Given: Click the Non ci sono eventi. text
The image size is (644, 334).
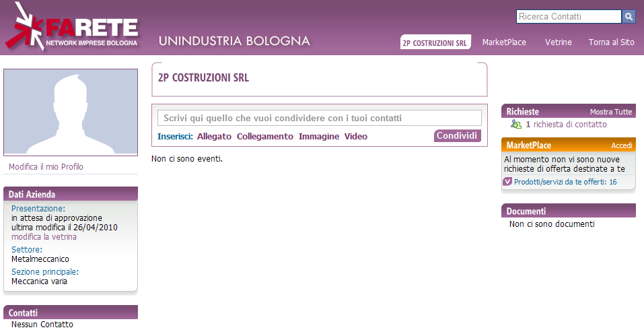Looking at the screenshot, I should point(187,159).
